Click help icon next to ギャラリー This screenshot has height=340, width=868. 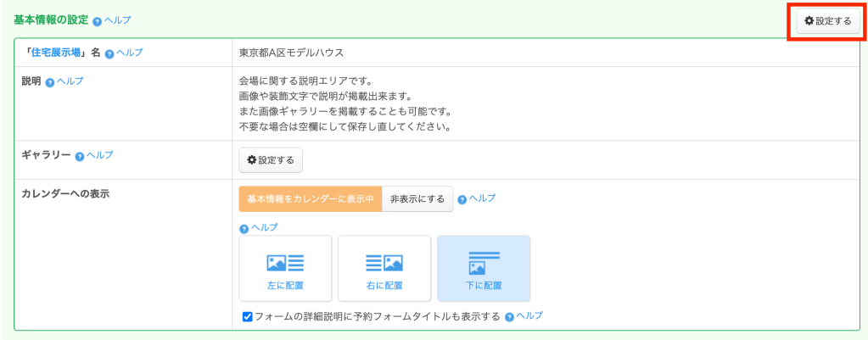point(80,156)
